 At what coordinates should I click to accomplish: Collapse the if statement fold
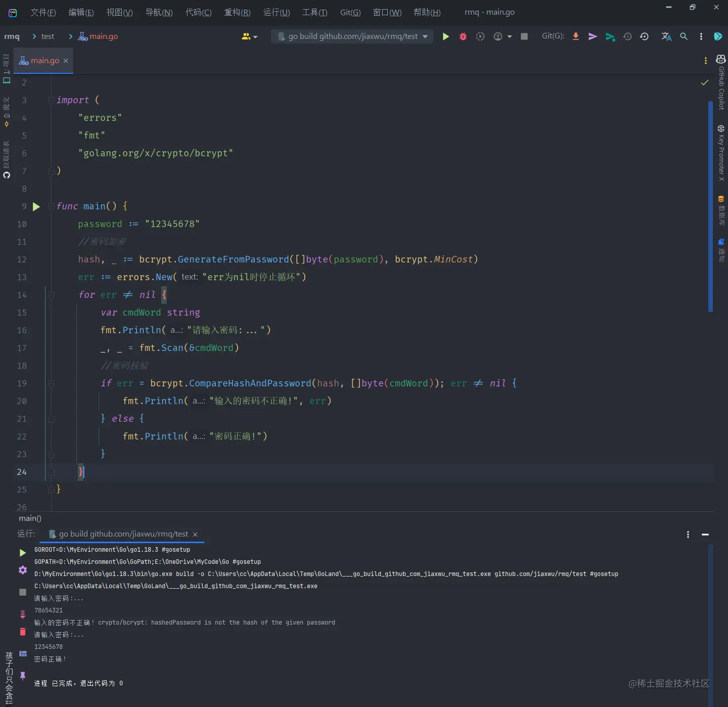[x=51, y=383]
